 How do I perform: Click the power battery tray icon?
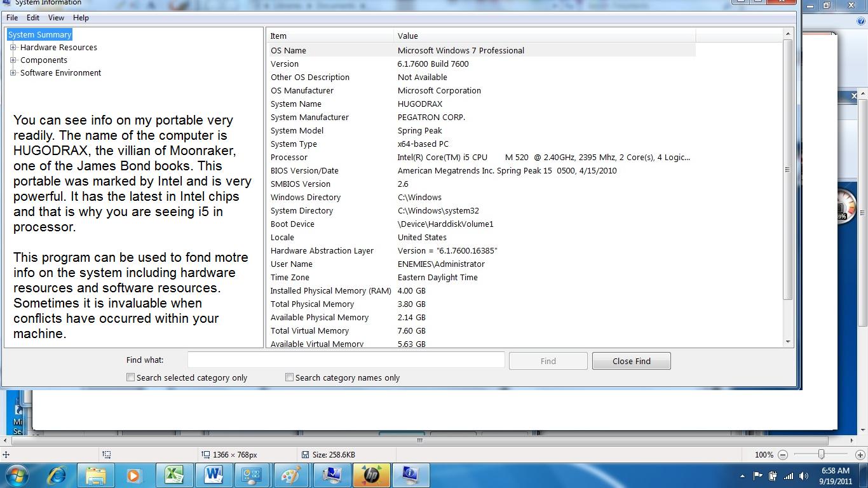point(773,475)
